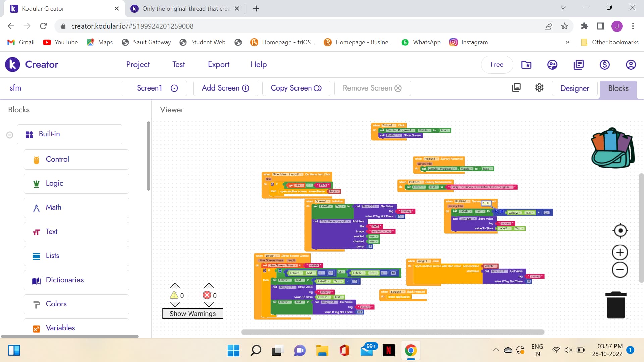Open the Math blocks drawer
Screen dimensions: 644x362
point(76,207)
